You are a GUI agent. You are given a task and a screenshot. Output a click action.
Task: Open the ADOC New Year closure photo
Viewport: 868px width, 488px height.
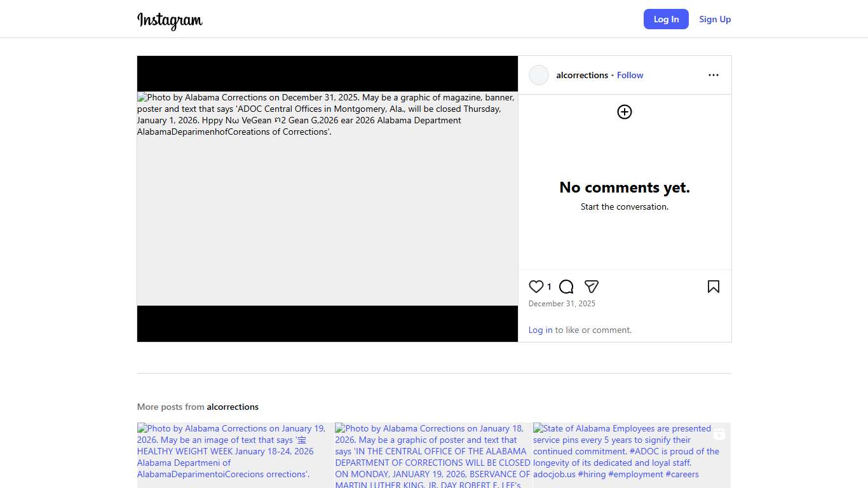point(327,198)
